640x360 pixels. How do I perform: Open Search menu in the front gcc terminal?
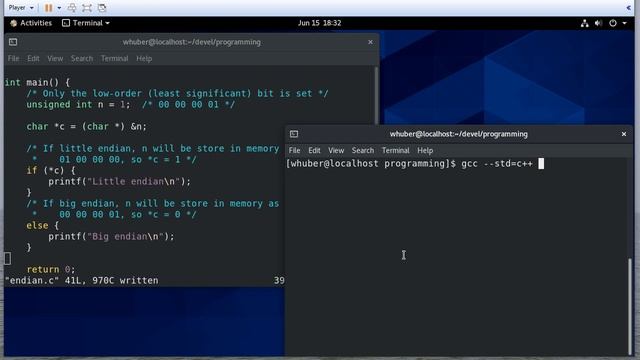point(363,151)
